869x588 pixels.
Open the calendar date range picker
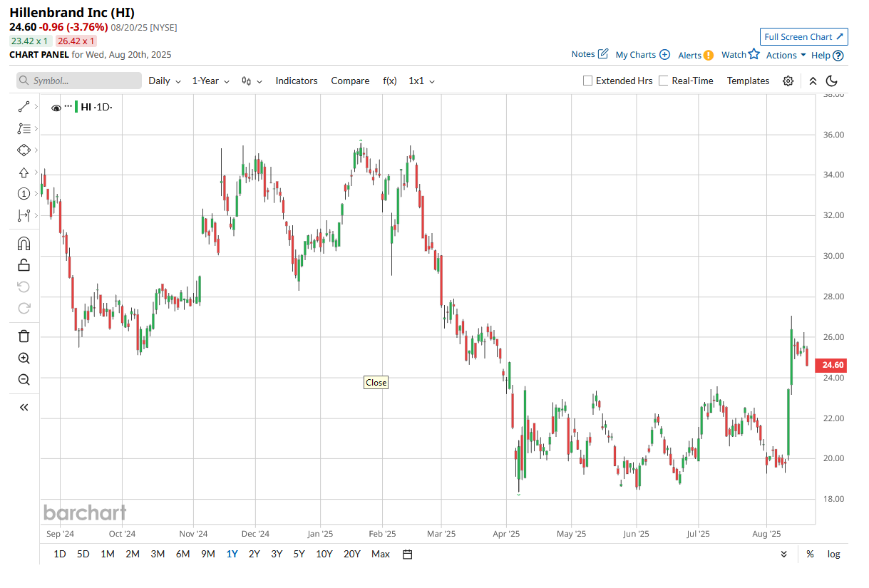(x=407, y=554)
